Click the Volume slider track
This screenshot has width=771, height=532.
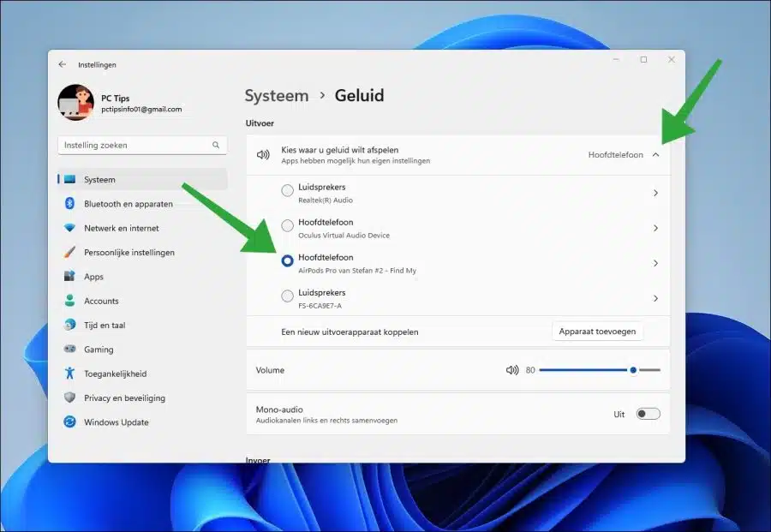pyautogui.click(x=600, y=370)
